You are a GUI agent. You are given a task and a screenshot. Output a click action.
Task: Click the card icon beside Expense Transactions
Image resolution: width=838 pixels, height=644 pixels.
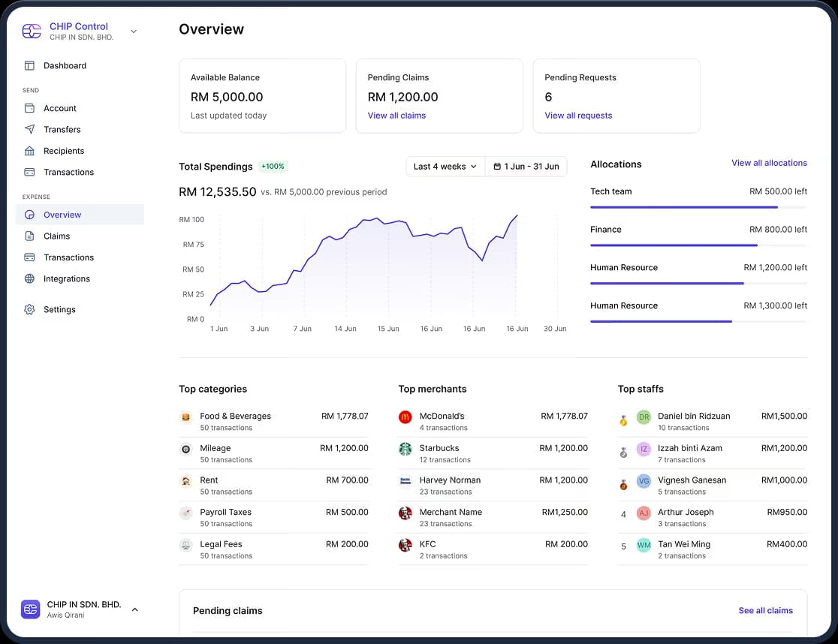[29, 257]
